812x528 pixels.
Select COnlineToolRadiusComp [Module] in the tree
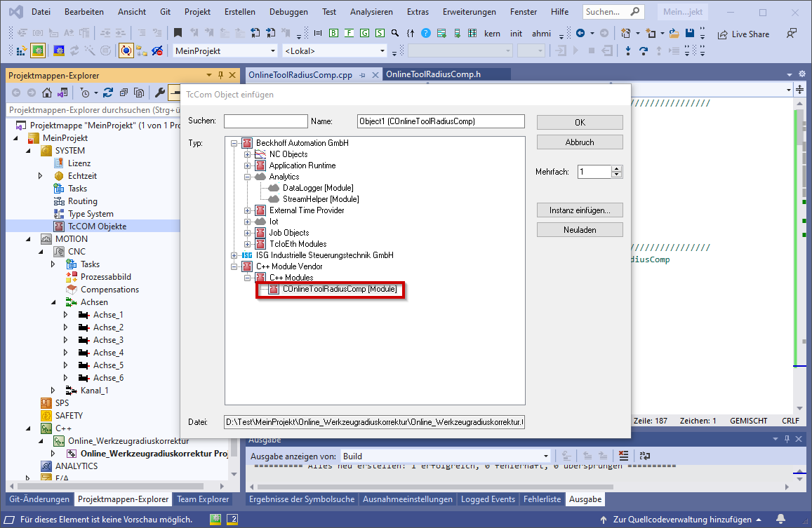pyautogui.click(x=340, y=289)
